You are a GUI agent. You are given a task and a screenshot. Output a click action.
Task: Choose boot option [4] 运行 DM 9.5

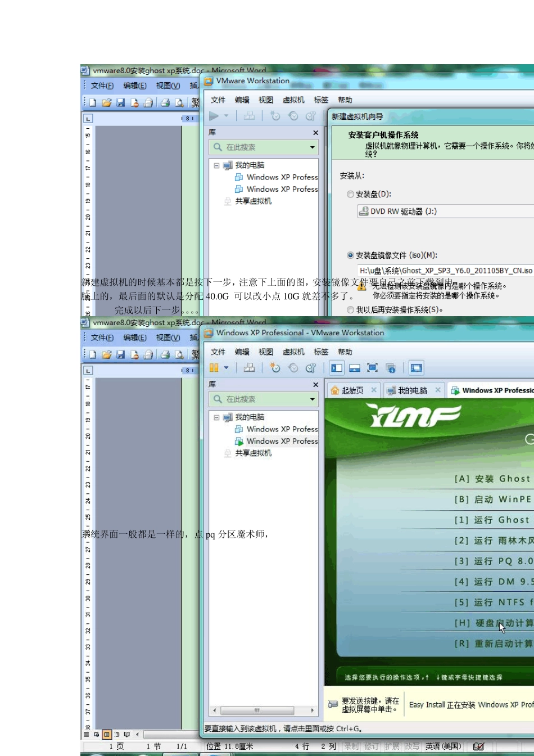(493, 582)
